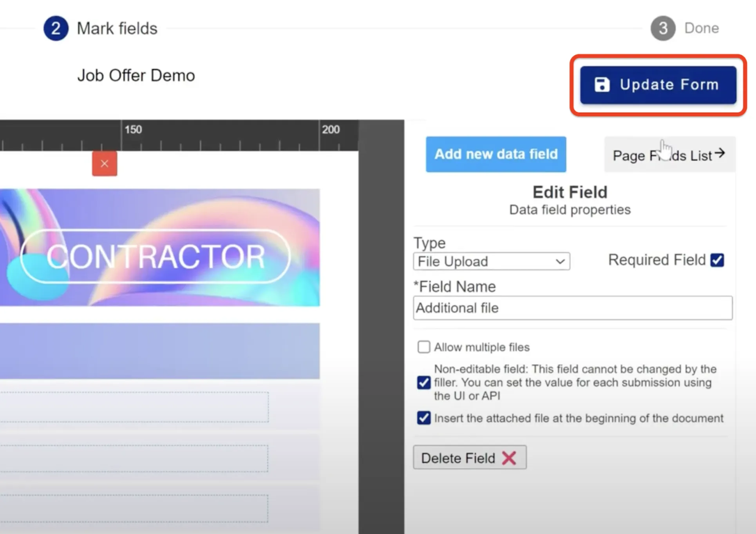Click the third dotted field box on the document
This screenshot has height=534, width=756.
[x=134, y=508]
